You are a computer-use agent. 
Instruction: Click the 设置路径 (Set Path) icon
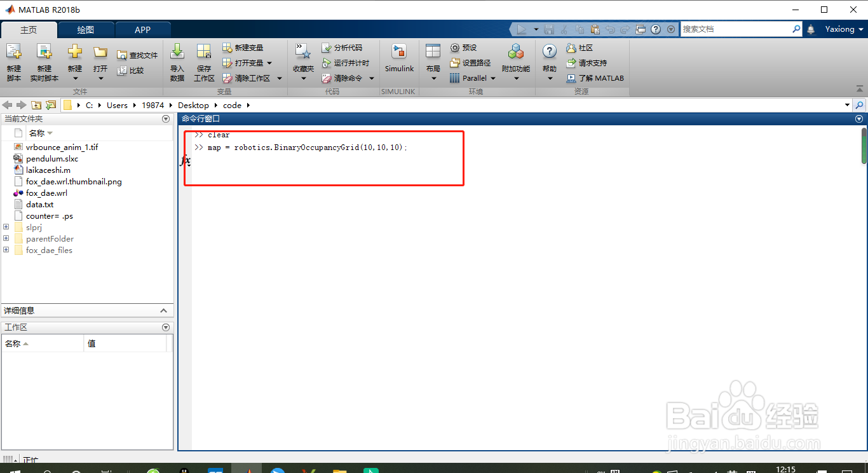[x=455, y=63]
